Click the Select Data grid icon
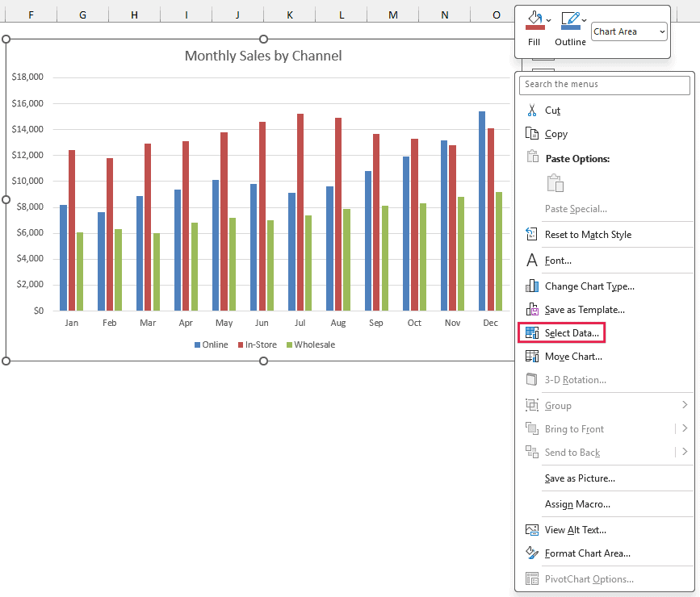700x597 pixels. pyautogui.click(x=532, y=332)
